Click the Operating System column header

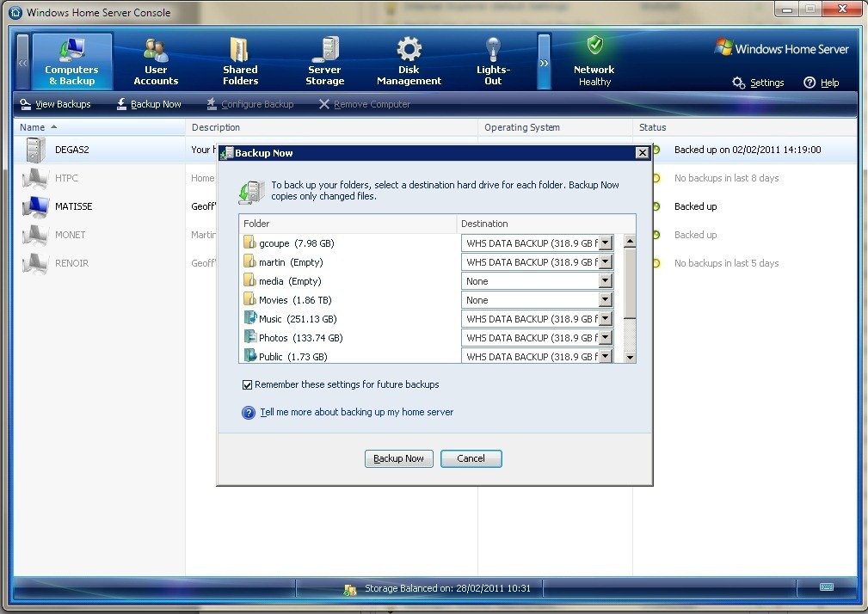[x=555, y=127]
